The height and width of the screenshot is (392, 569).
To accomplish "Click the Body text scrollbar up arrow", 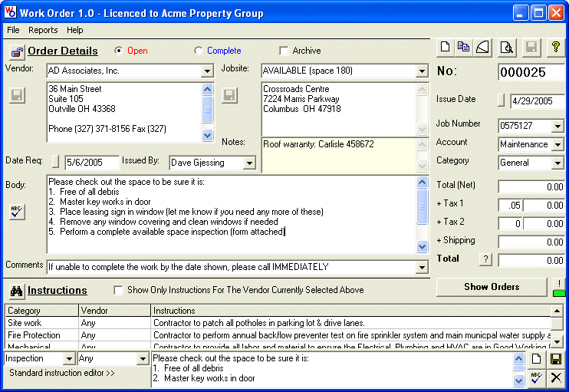I will click(422, 182).
